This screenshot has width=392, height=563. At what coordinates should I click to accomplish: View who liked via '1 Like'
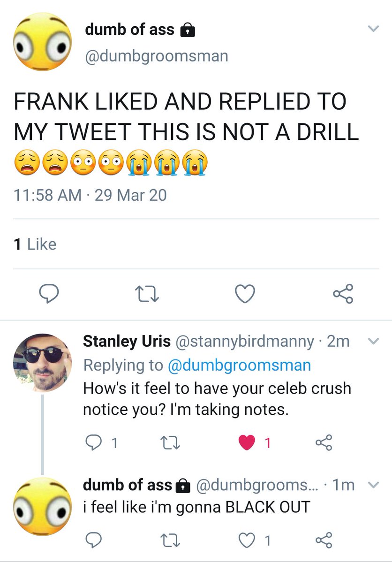pyautogui.click(x=35, y=244)
